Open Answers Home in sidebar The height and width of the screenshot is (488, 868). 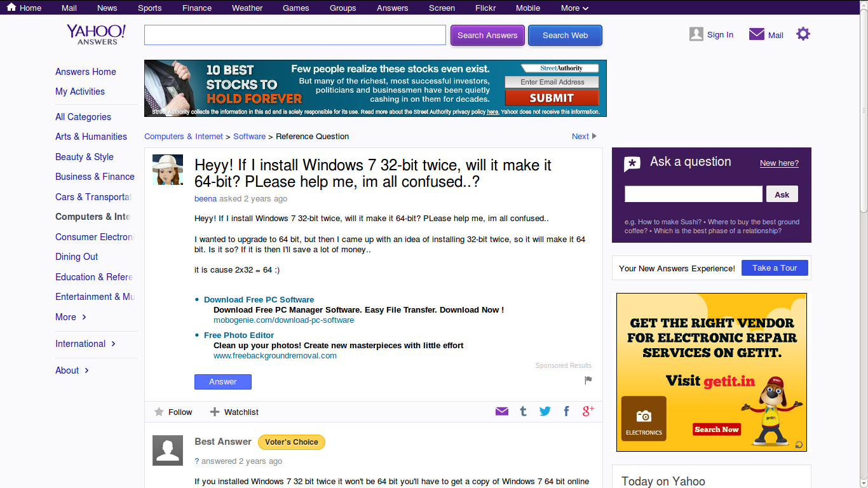click(x=86, y=72)
